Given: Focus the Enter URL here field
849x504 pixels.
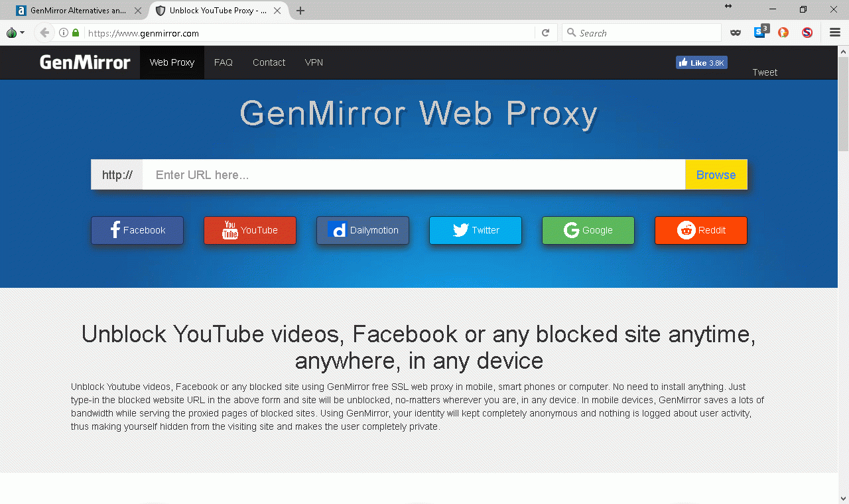Looking at the screenshot, I should (x=414, y=174).
